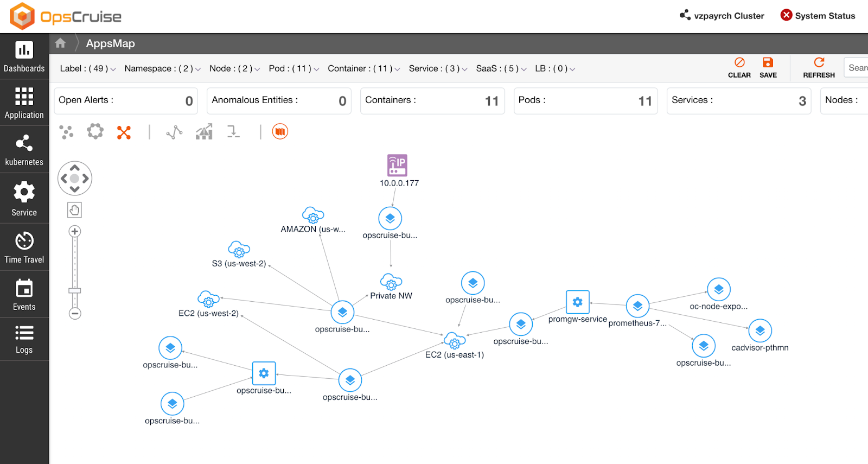Click the scattered dots layout icon
Screen dimensions: 868x464
tap(66, 132)
